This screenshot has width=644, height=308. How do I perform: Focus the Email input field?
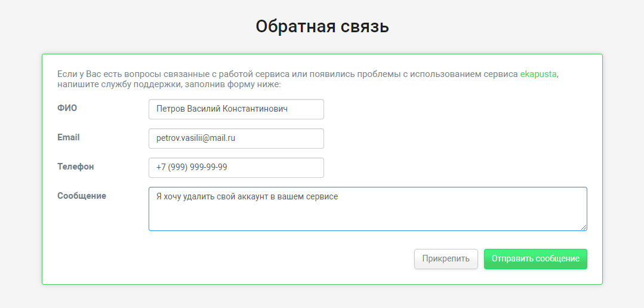click(x=236, y=138)
